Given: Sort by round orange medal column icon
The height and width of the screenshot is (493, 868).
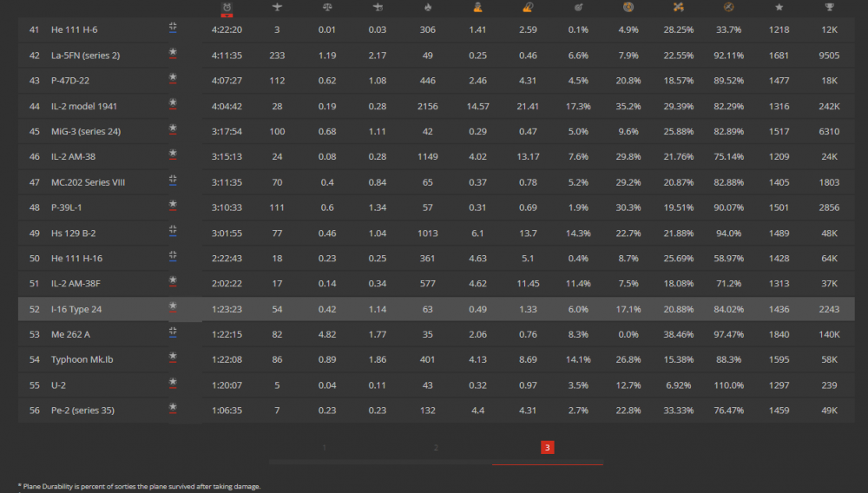Looking at the screenshot, I should 628,7.
